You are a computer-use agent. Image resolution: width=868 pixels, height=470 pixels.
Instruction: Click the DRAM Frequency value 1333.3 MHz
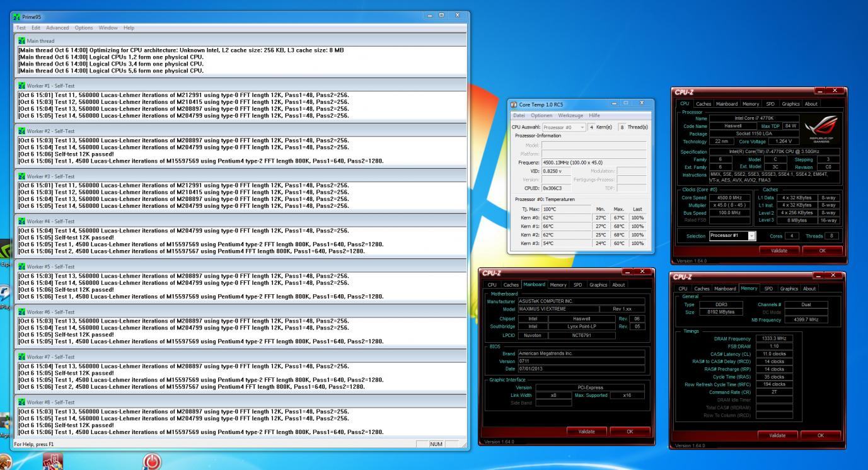774,339
